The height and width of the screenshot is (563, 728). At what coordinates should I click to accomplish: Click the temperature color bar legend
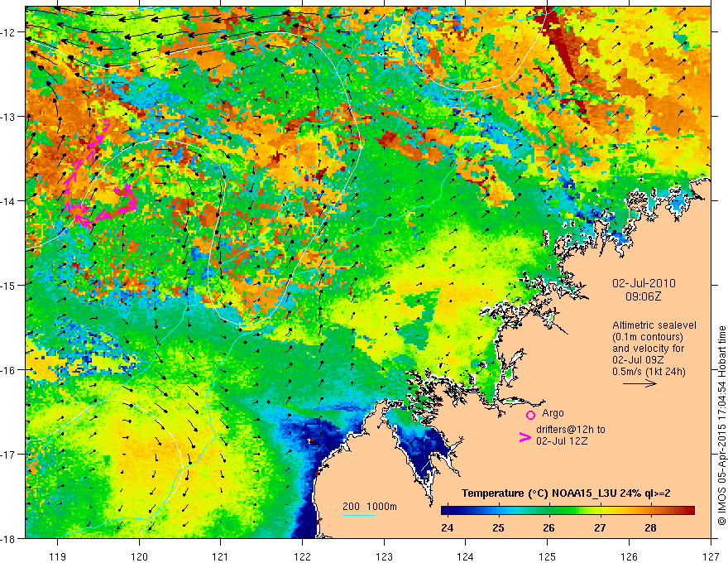[568, 510]
